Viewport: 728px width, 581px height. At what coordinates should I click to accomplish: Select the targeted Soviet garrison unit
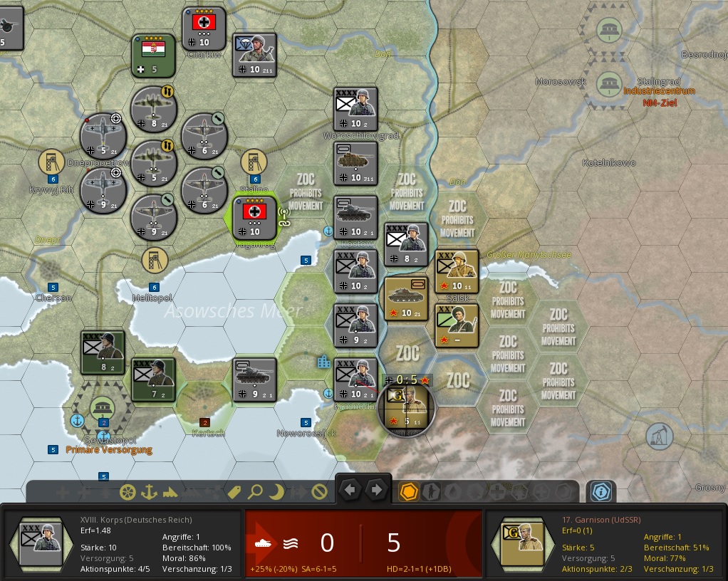[406, 409]
